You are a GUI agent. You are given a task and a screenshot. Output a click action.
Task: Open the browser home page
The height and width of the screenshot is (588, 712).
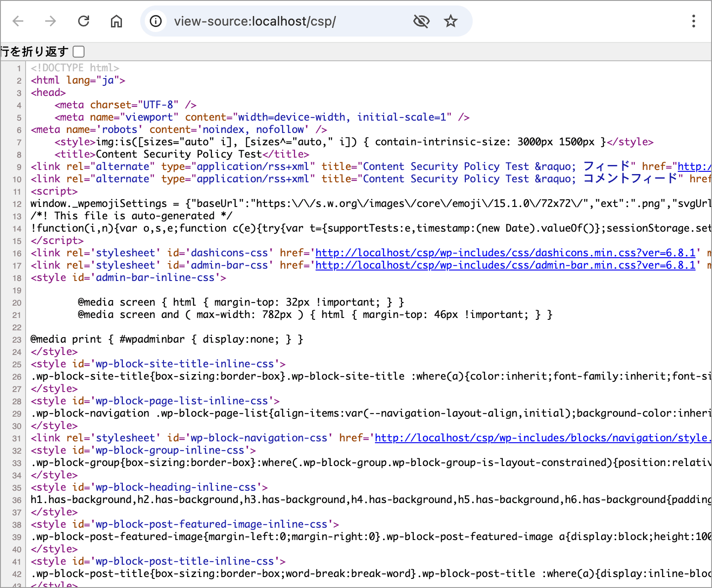pyautogui.click(x=116, y=21)
